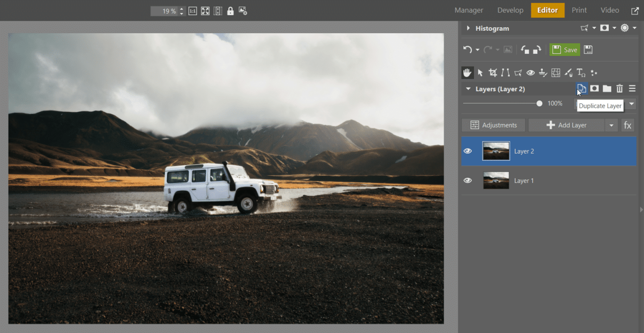
Task: Lock the preview with the padlock icon
Action: (x=230, y=11)
